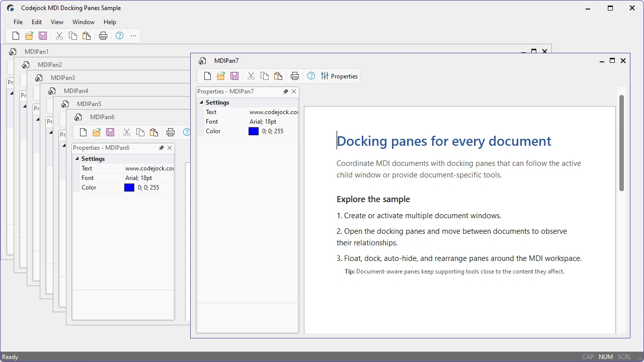Click New document icon in main toolbar
Screen dimensions: 644x362
click(x=16, y=36)
